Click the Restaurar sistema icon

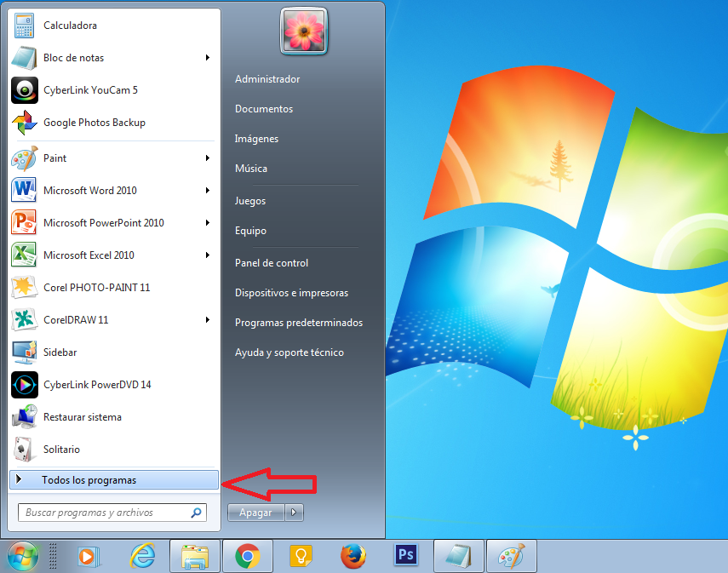point(25,417)
